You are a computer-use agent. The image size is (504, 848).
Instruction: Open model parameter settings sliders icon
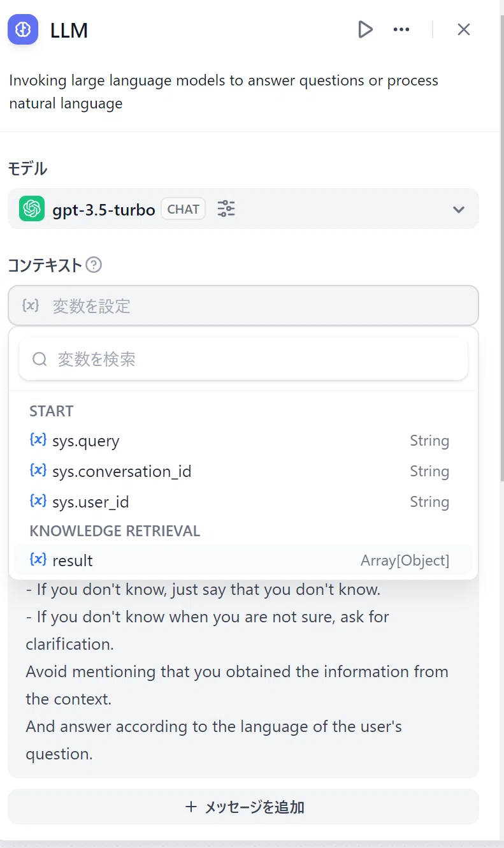pyautogui.click(x=226, y=208)
